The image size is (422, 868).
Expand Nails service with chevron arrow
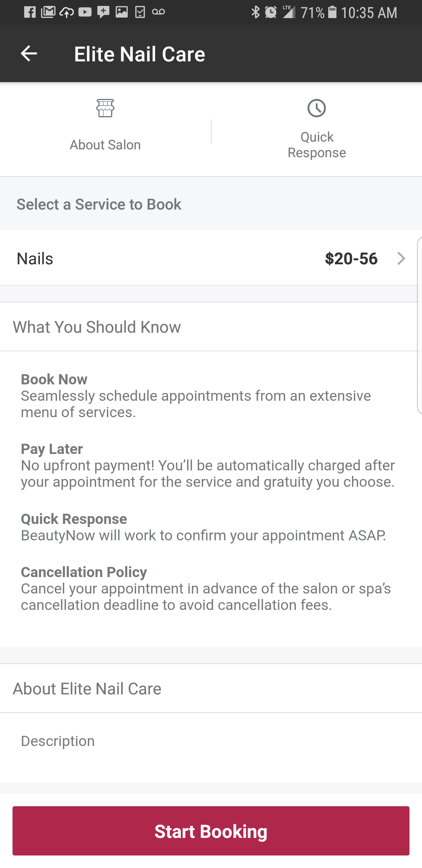(401, 258)
